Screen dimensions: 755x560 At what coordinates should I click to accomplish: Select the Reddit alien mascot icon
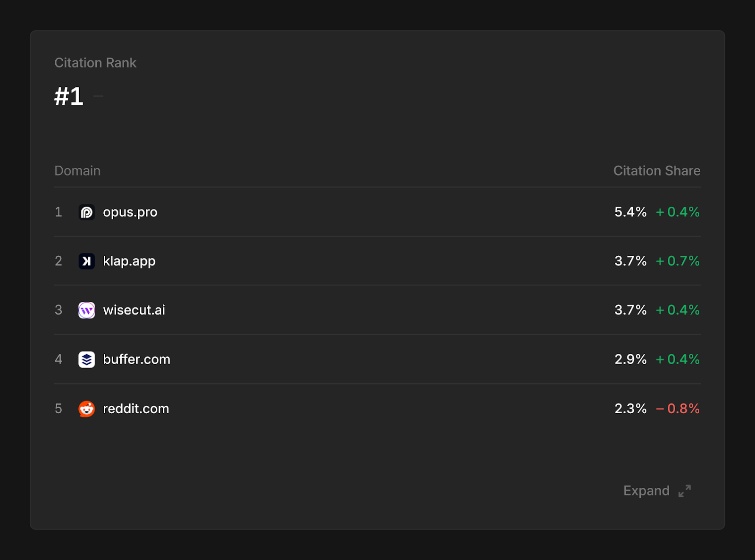(x=87, y=409)
